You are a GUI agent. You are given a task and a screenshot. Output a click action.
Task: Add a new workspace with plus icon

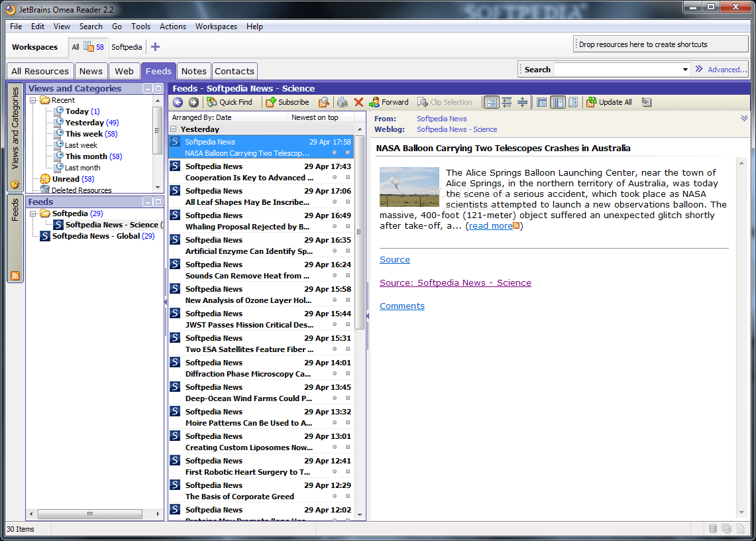(155, 47)
